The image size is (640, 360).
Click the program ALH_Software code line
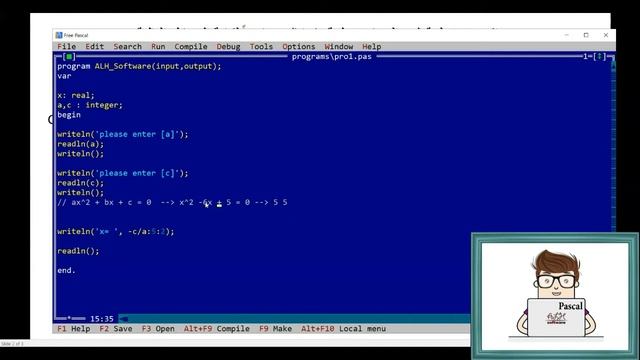pos(139,66)
